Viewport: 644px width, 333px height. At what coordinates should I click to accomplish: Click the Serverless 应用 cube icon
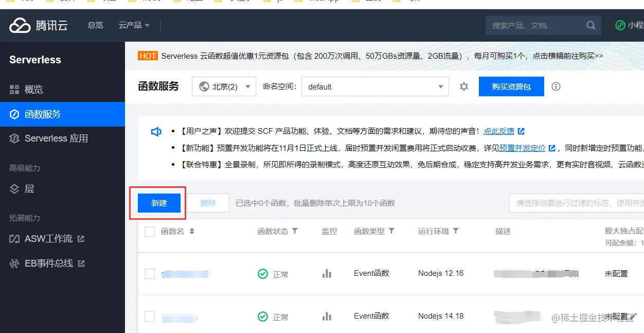[14, 138]
